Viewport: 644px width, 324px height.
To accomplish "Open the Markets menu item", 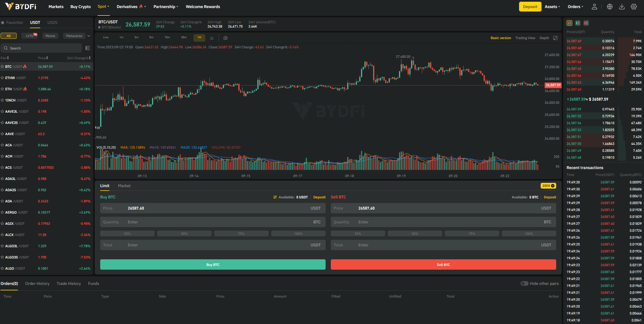I will 56,7.
